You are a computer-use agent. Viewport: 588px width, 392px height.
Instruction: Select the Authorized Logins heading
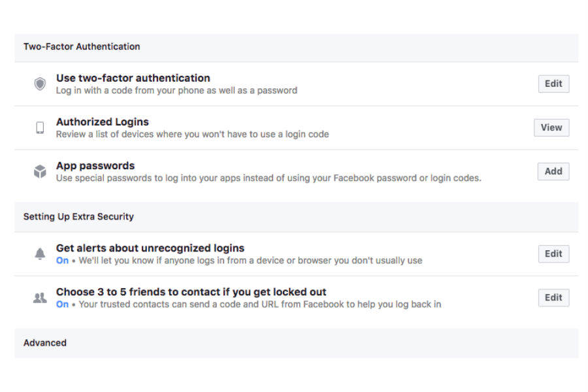[x=103, y=122]
